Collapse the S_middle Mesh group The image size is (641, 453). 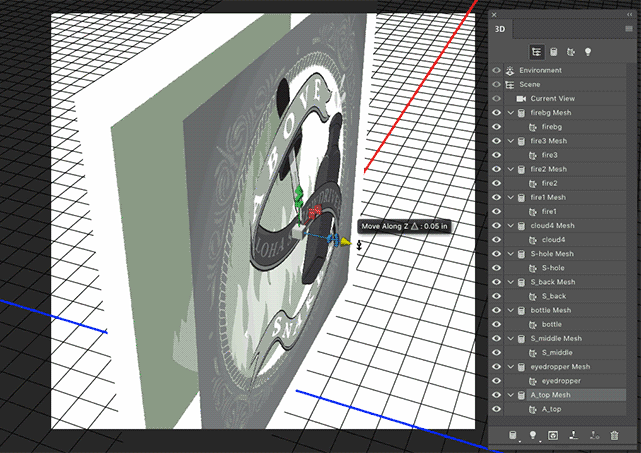[511, 339]
